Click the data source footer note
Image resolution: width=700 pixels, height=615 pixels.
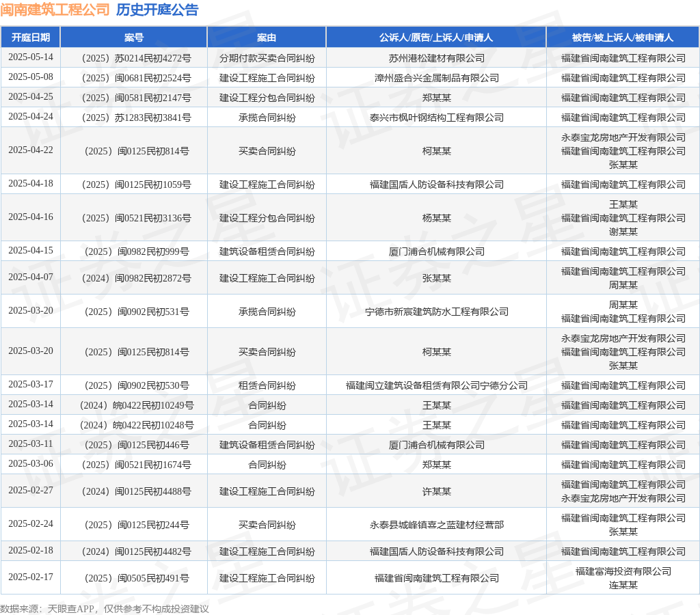(105, 609)
